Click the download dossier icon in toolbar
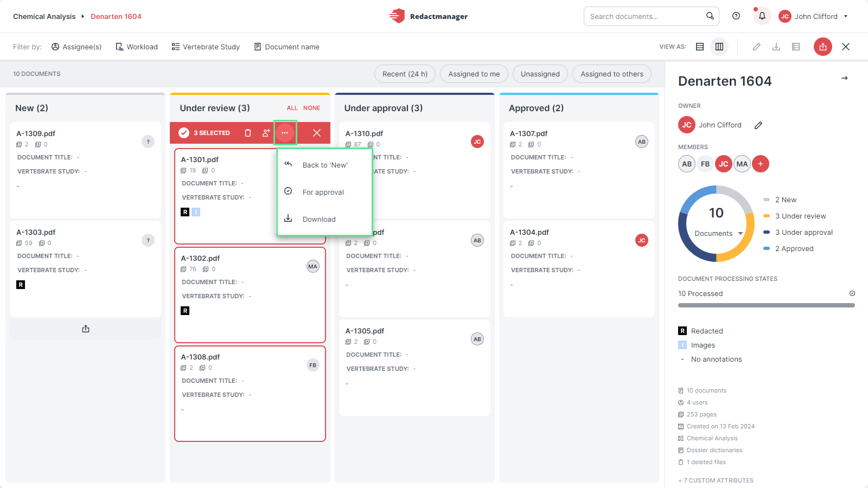 [x=776, y=47]
